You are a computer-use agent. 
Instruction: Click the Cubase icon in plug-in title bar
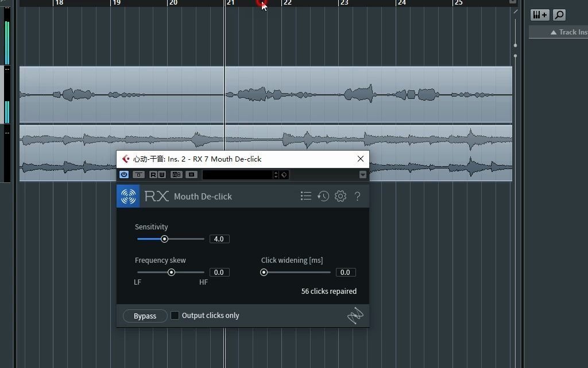(126, 159)
